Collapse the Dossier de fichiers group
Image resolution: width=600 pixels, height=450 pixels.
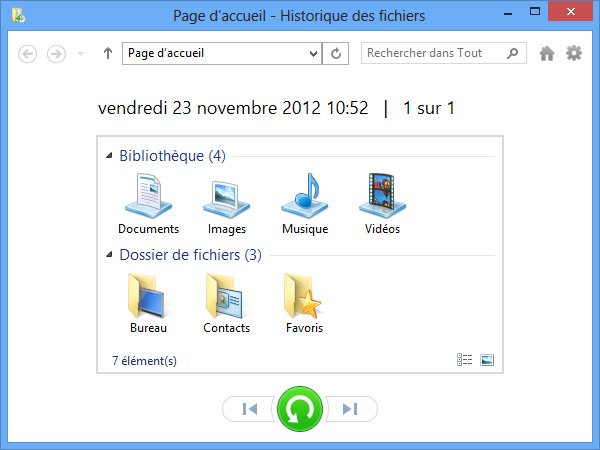[x=109, y=254]
